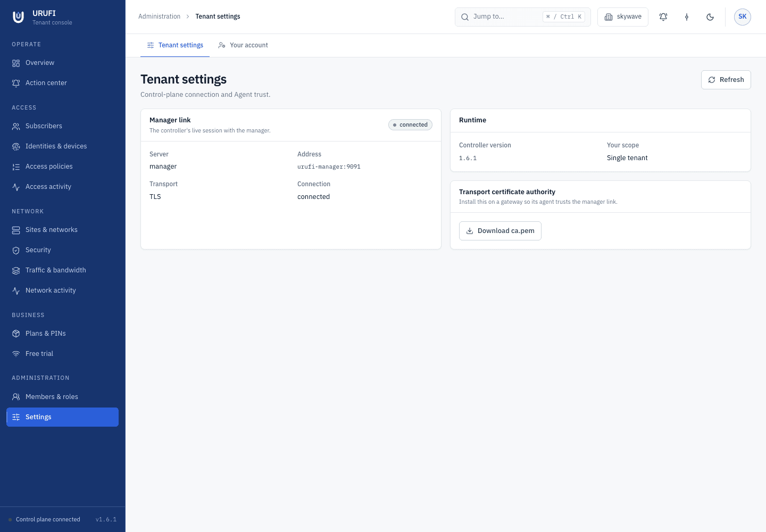Screen dimensions: 766x532
Task: Click the Refresh button
Action: click(726, 80)
